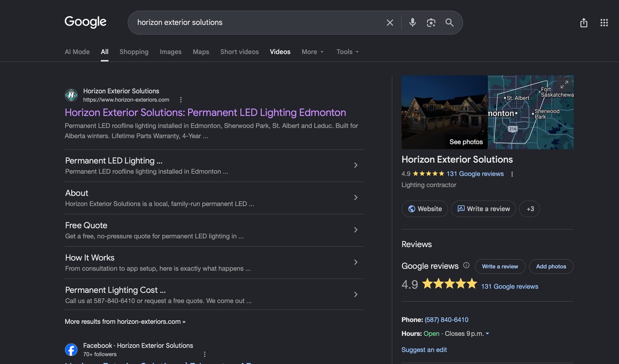The image size is (619, 364).
Task: Open the Permanent Lighting Cost sitelink
Action: (214, 295)
